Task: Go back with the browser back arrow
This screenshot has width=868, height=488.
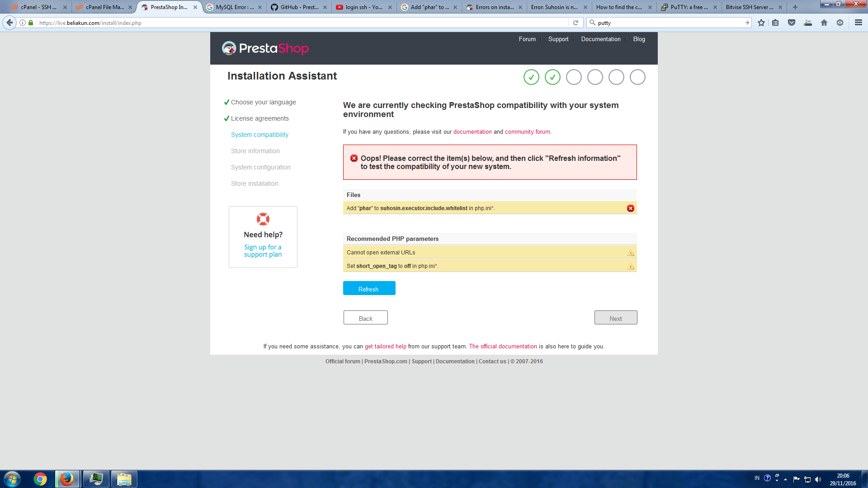Action: coord(9,23)
